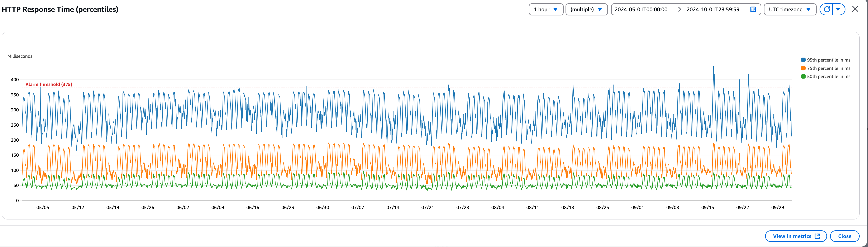This screenshot has height=247, width=868.
Task: Click the green 50th percentile legend swatch
Action: coord(803,76)
